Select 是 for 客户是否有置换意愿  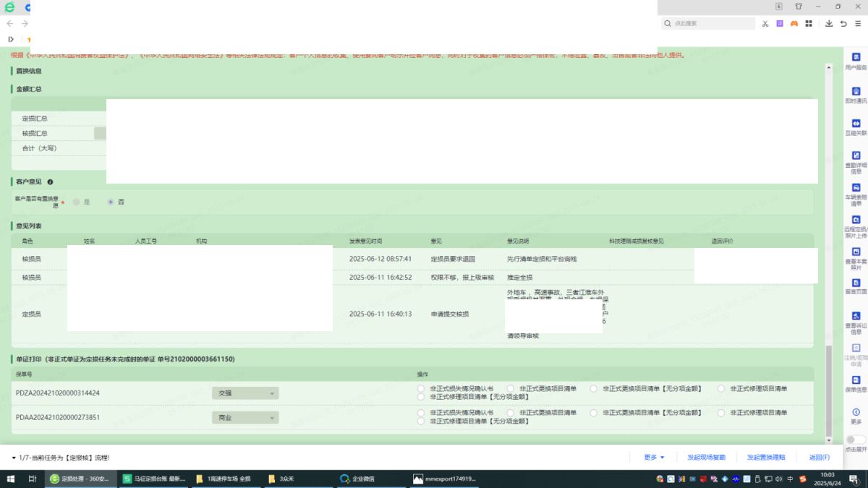(77, 202)
